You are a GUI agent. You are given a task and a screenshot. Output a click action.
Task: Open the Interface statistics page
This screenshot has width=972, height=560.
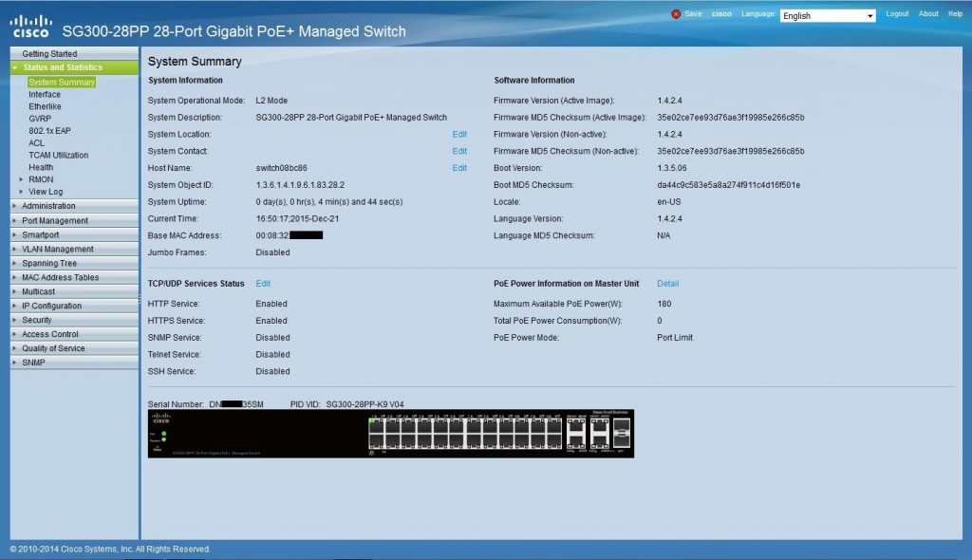45,94
